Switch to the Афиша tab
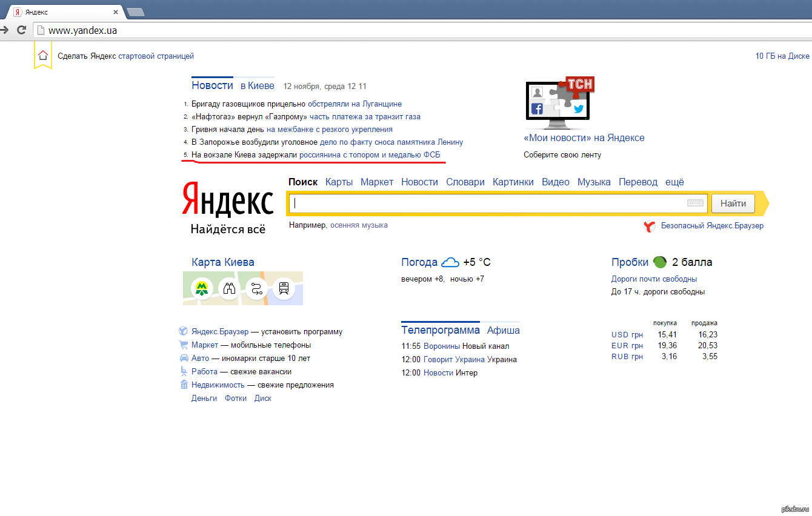812x516 pixels. 504,330
